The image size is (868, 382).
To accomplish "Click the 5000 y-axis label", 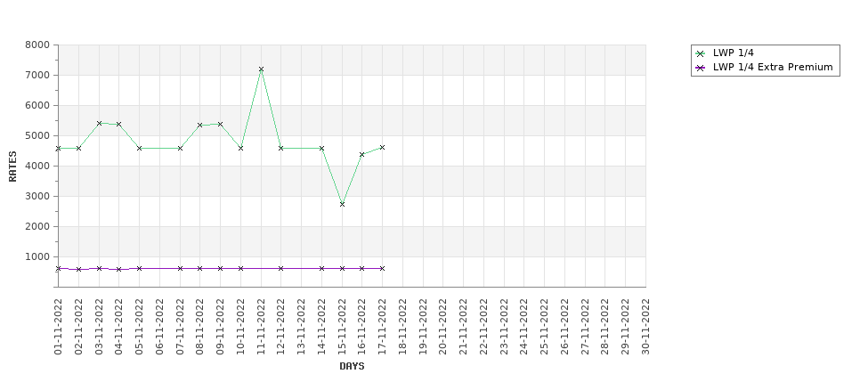I will [x=37, y=135].
